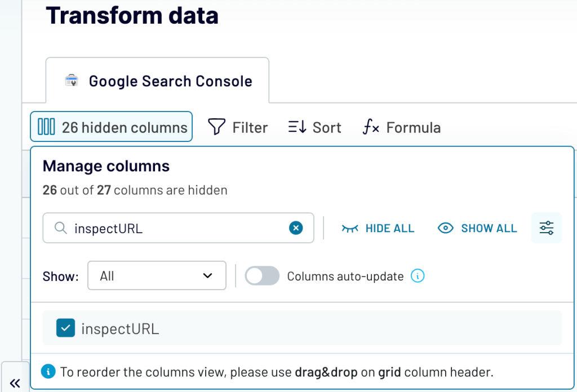The width and height of the screenshot is (577, 392).
Task: Enable the Columns auto-update toggle
Action: [261, 276]
